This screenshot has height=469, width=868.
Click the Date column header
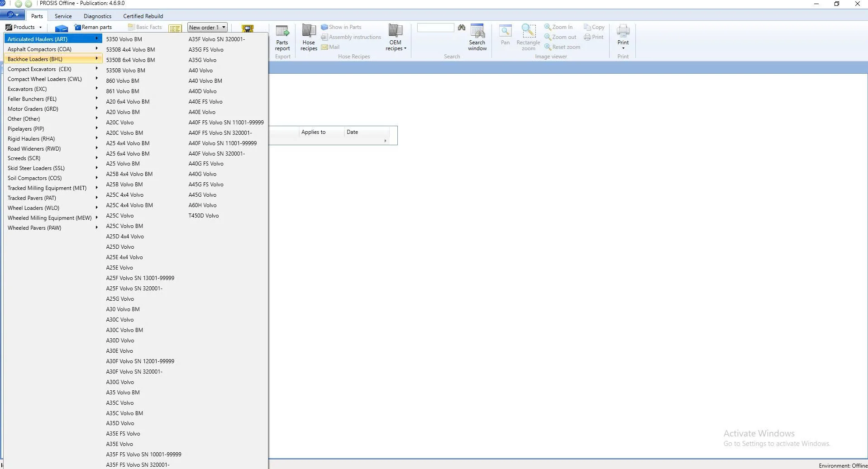coord(367,132)
